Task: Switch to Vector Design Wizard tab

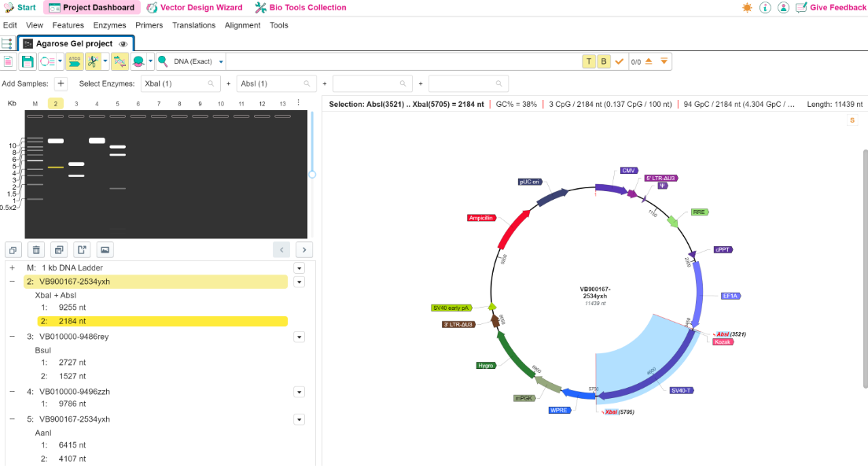Action: (x=195, y=8)
